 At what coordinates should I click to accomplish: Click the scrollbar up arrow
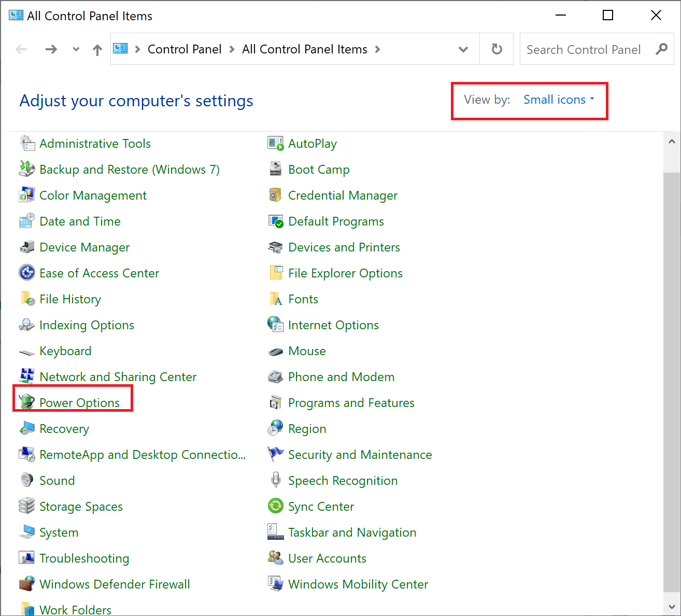point(672,141)
